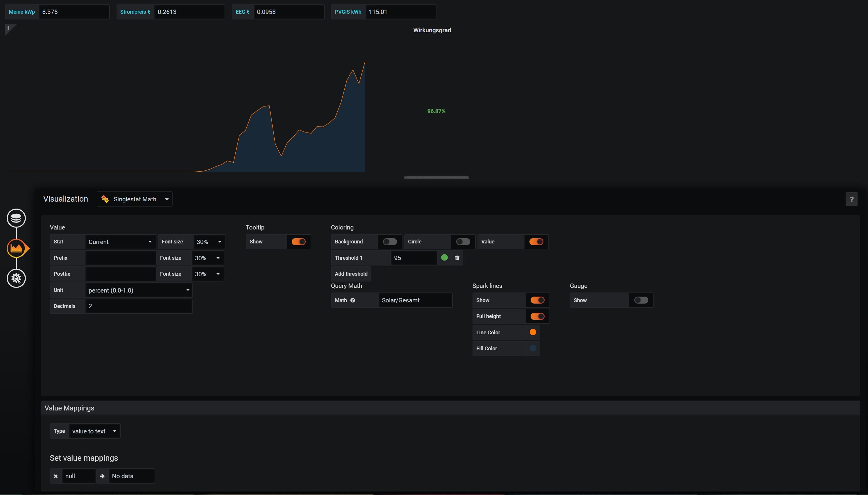Open value to text Type dropdown
This screenshot has width=868, height=495.
point(94,431)
